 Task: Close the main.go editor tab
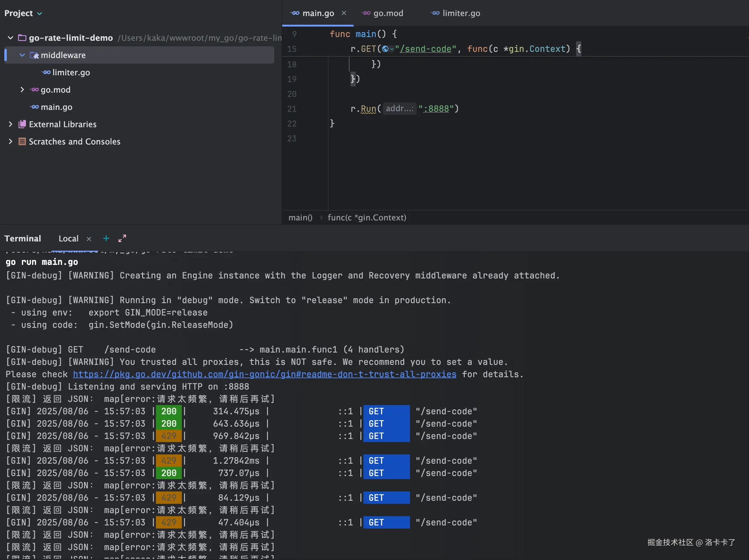tap(344, 13)
